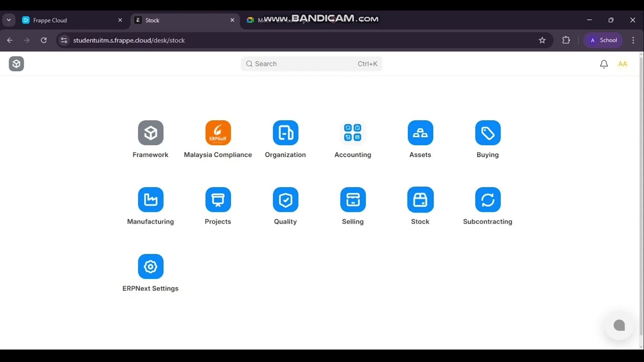Click the Accounting label
644x362 pixels.
click(353, 155)
